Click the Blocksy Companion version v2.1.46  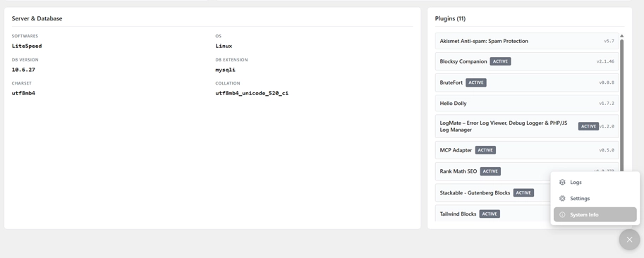(605, 61)
